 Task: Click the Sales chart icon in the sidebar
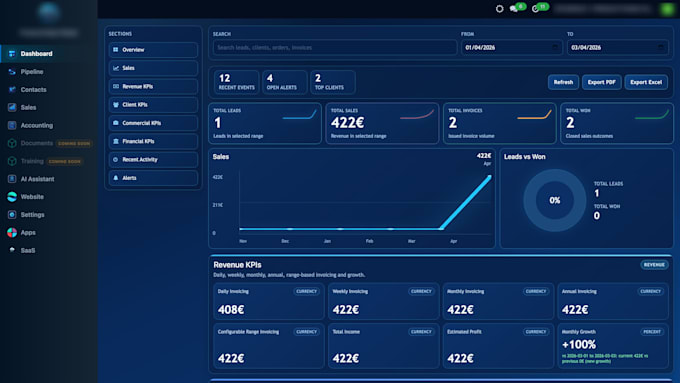(12, 107)
